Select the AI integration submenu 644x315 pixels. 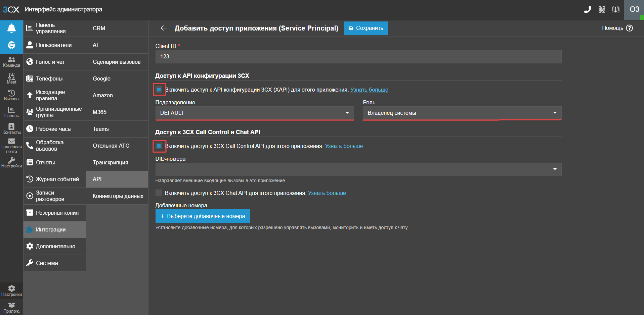[117, 45]
